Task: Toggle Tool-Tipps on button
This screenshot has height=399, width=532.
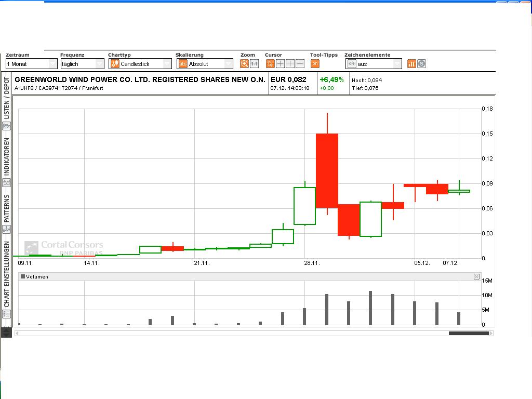Action: (315, 64)
